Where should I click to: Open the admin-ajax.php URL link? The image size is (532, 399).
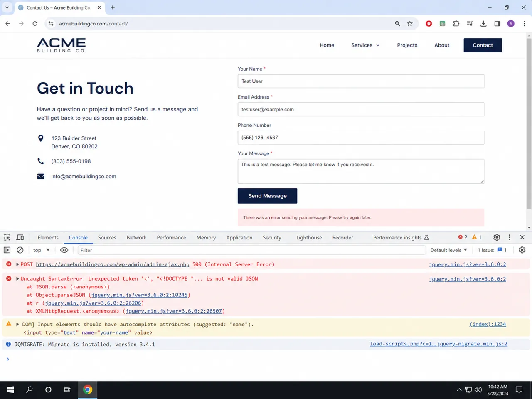point(112,264)
